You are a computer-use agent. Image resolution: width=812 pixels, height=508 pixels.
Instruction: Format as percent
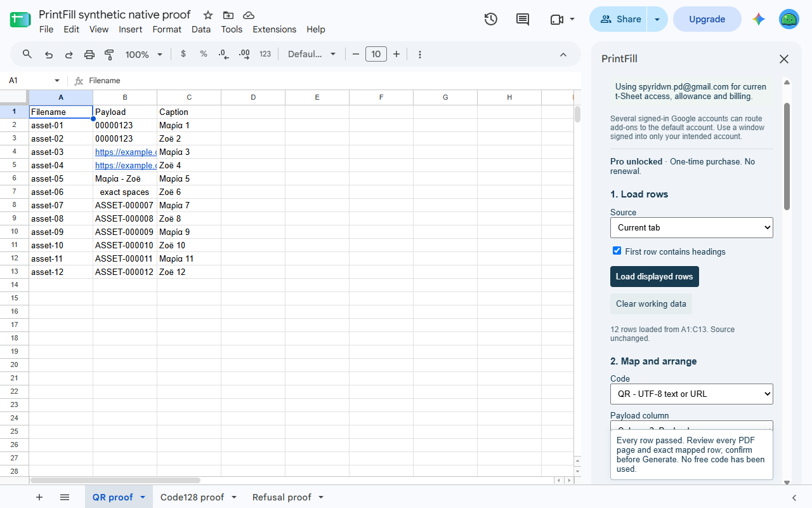coord(204,54)
